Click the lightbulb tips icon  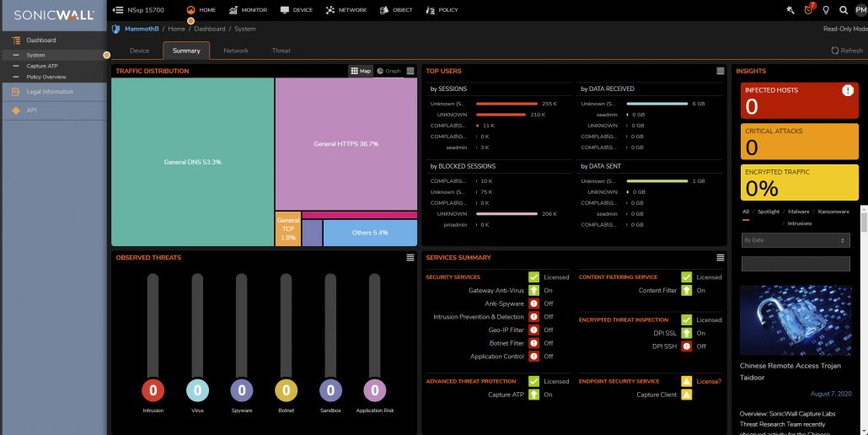pos(826,10)
